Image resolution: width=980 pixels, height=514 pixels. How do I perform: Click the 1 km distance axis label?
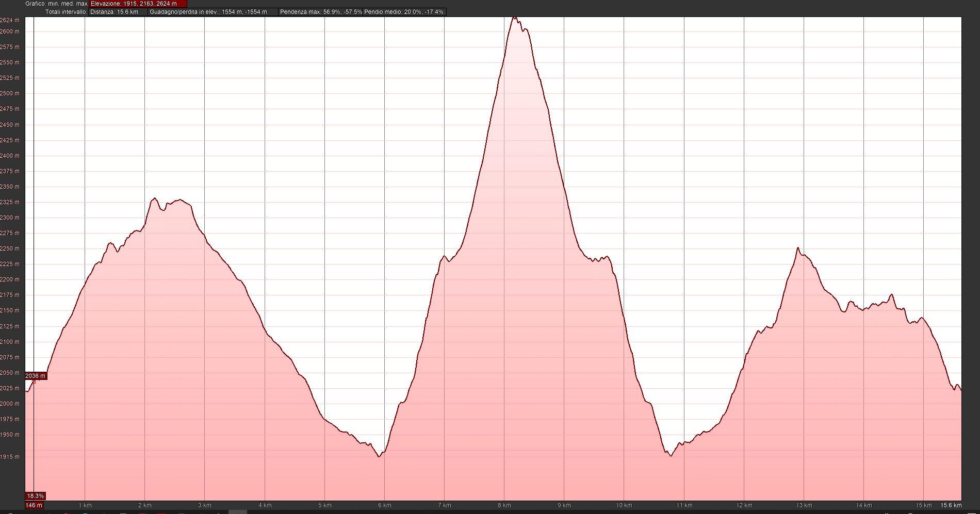click(x=85, y=506)
